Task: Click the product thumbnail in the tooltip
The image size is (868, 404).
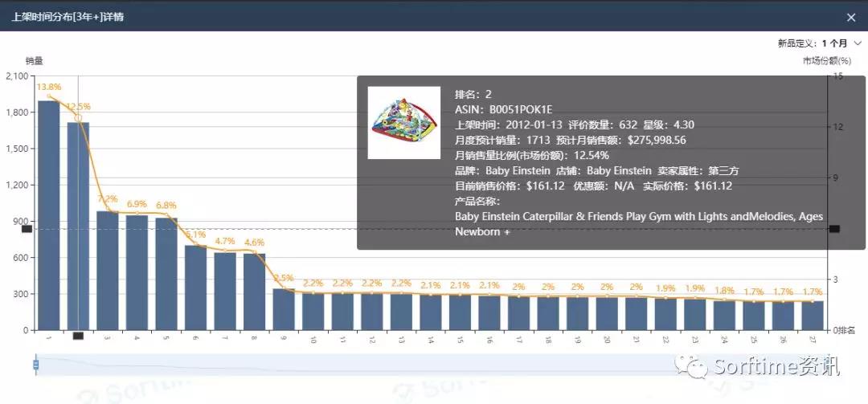Action: click(404, 123)
